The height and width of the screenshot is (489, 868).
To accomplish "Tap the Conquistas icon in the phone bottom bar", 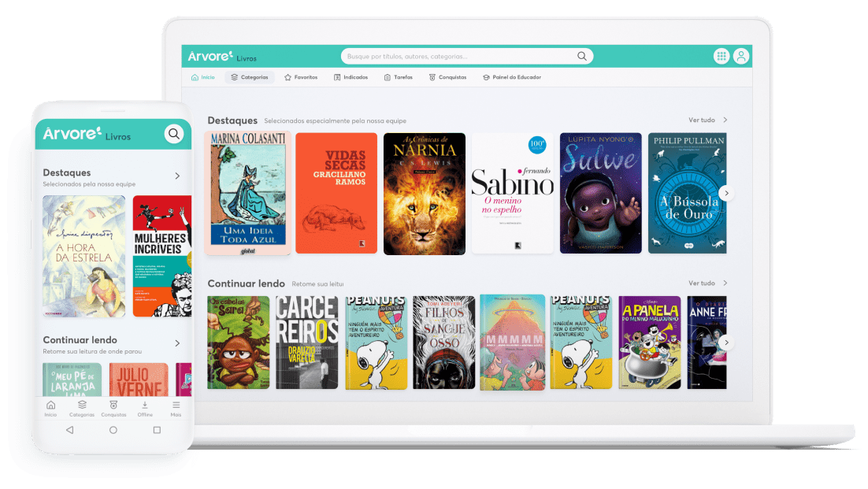I will coord(113,409).
